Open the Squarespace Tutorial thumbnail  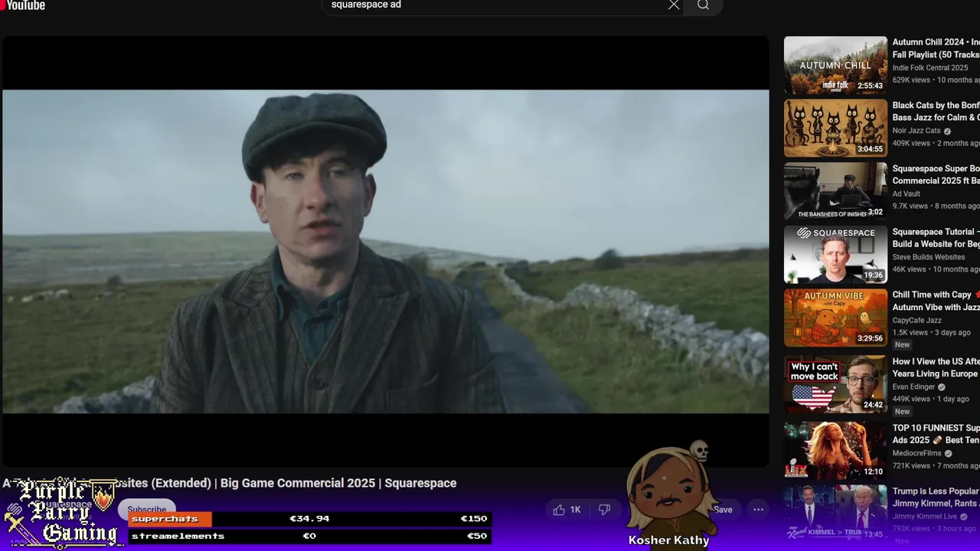point(835,254)
